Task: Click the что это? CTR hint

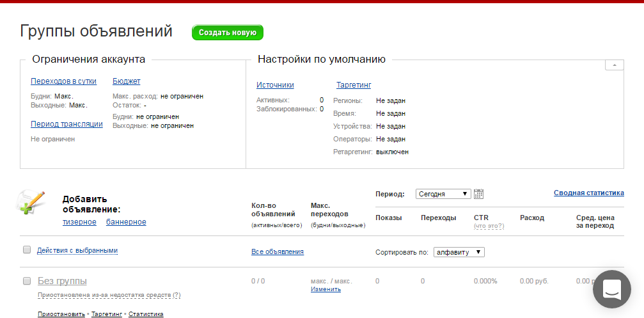Action: [489, 226]
